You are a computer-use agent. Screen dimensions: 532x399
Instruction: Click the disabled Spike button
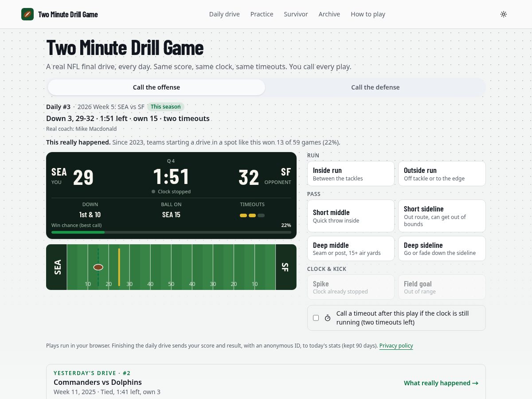[x=351, y=287]
